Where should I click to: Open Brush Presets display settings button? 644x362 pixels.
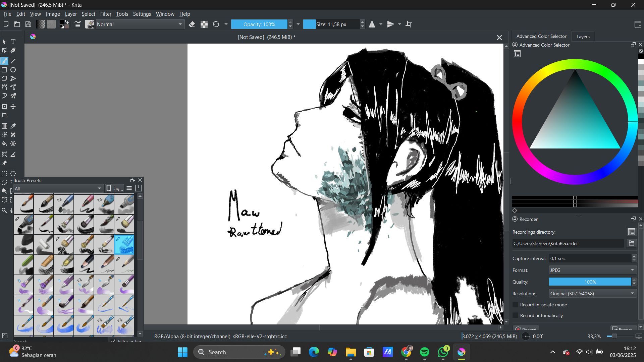click(129, 188)
